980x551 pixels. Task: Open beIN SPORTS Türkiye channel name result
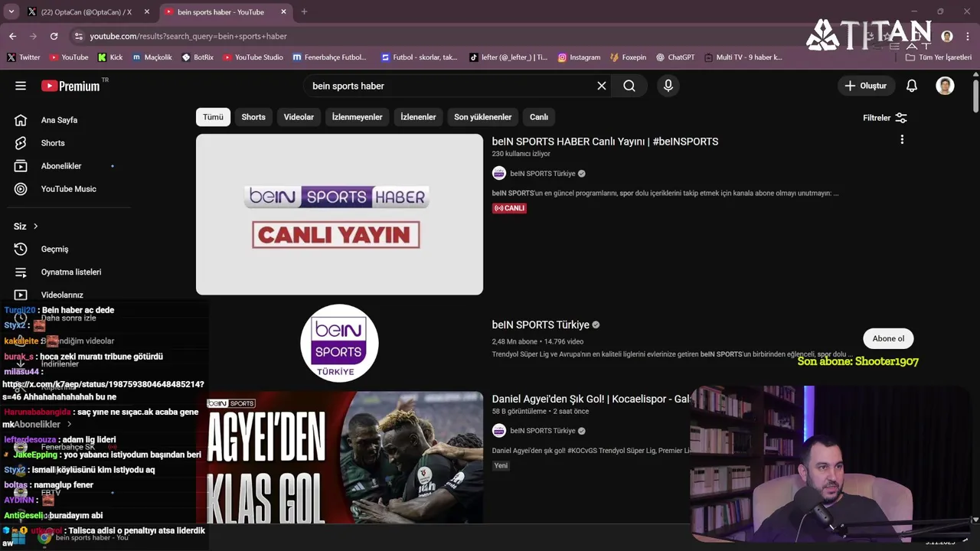(541, 324)
